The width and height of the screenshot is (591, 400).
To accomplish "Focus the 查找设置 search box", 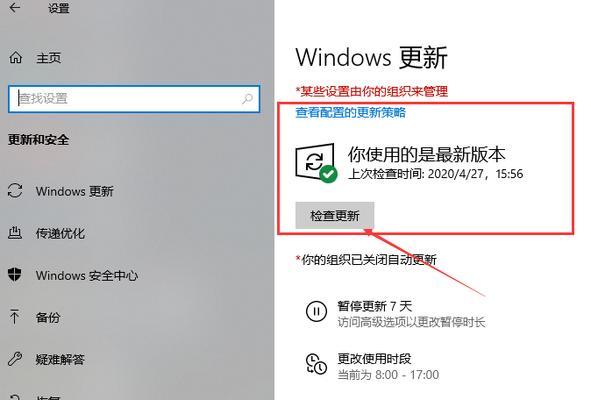I will [x=134, y=99].
